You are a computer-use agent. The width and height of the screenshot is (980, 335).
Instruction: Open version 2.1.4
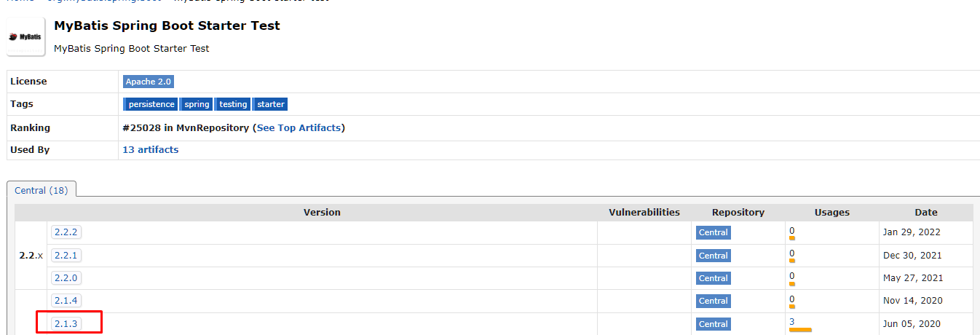[x=66, y=301]
